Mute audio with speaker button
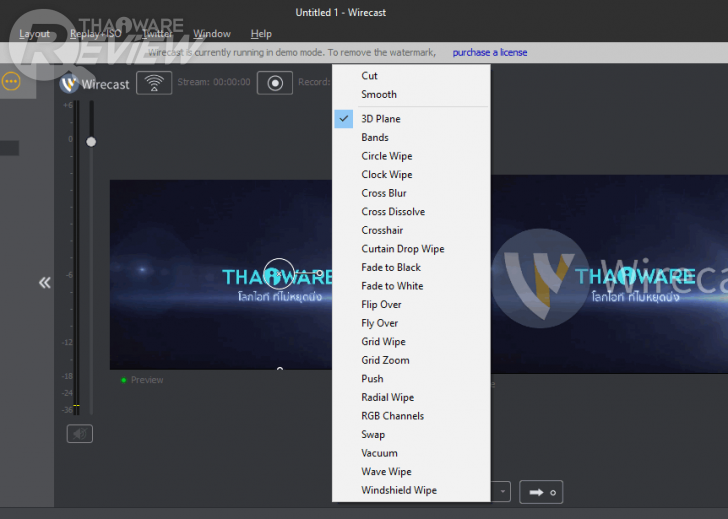 coord(80,434)
